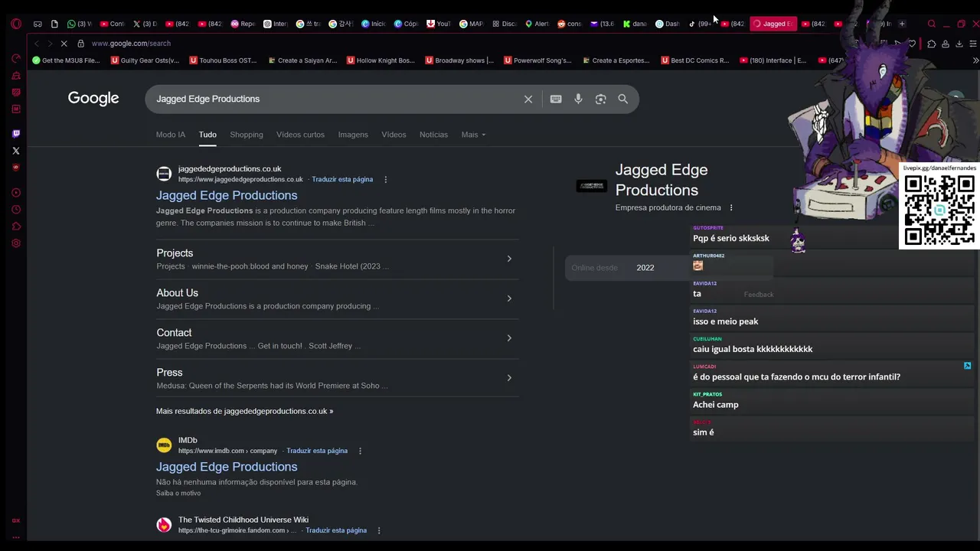The width and height of the screenshot is (980, 551).
Task: Open X (Twitter) in the Opera sidebar
Action: coord(16,151)
